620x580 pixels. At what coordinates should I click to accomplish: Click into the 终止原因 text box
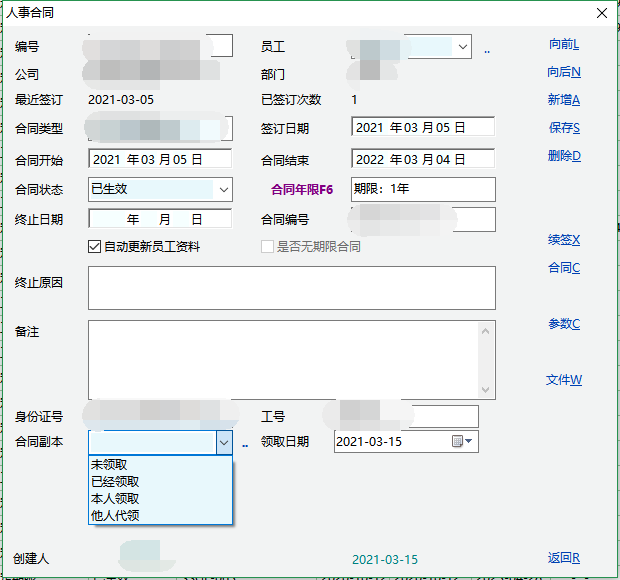click(x=291, y=288)
